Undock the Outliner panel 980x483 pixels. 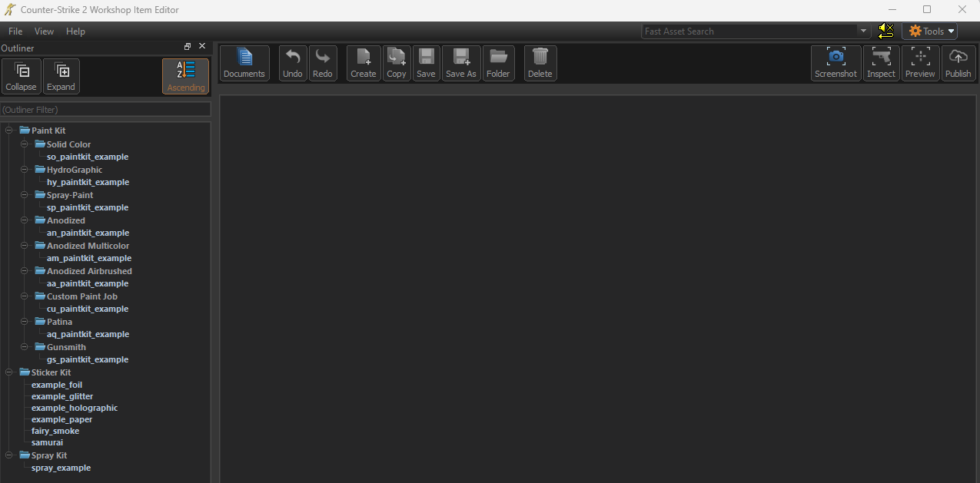(x=188, y=47)
